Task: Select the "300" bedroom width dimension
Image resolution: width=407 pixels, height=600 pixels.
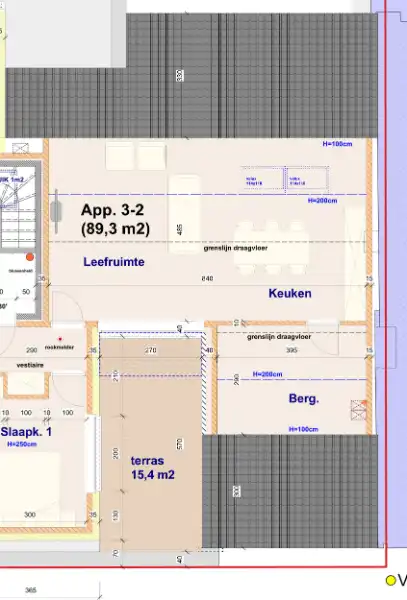Action: (x=30, y=515)
